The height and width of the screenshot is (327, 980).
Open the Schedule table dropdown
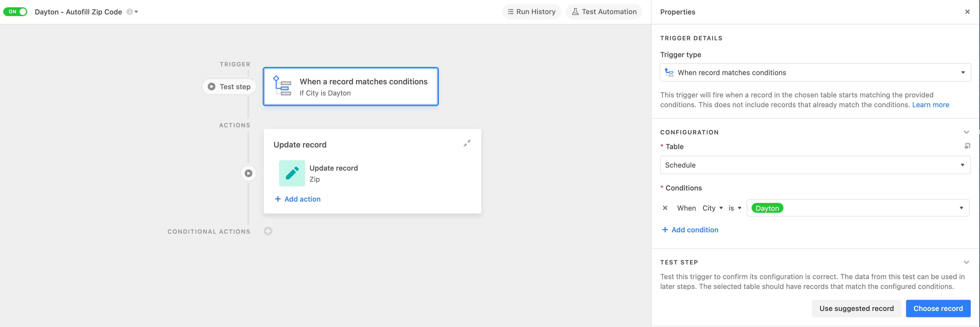click(815, 165)
